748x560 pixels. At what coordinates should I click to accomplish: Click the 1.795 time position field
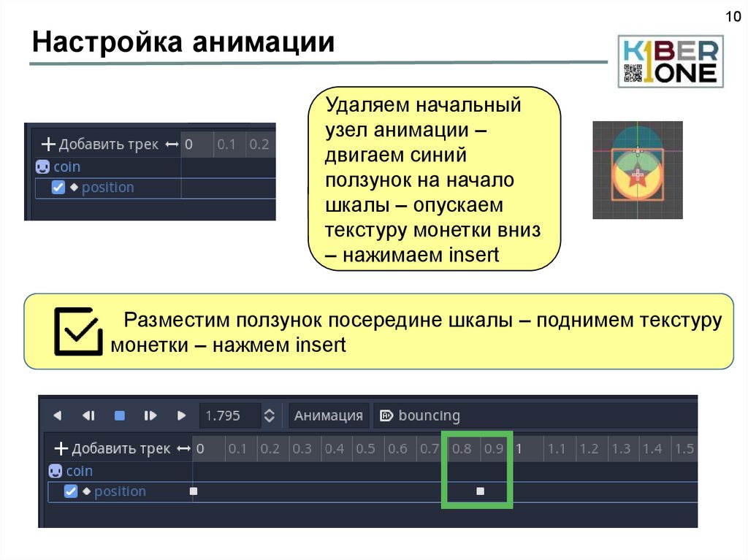tap(229, 415)
